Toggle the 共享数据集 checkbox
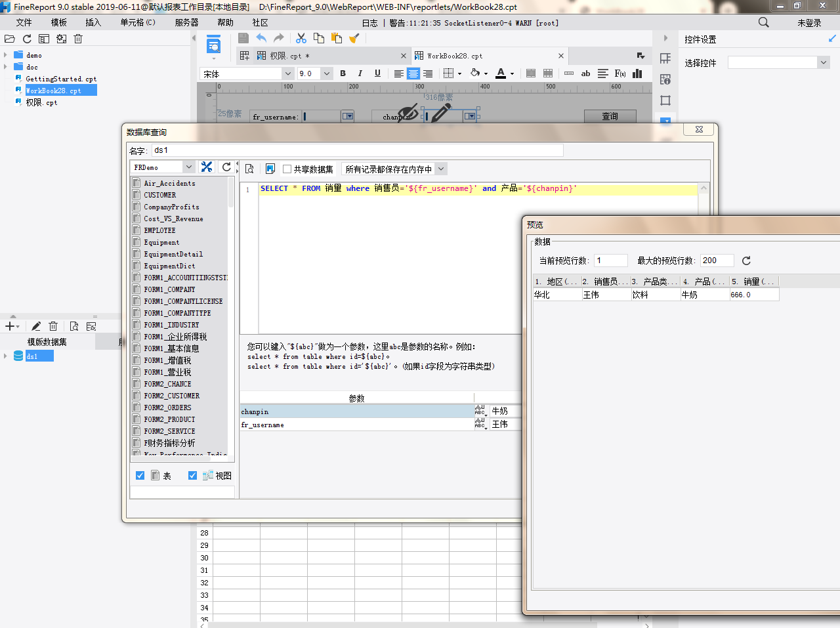 tap(287, 169)
